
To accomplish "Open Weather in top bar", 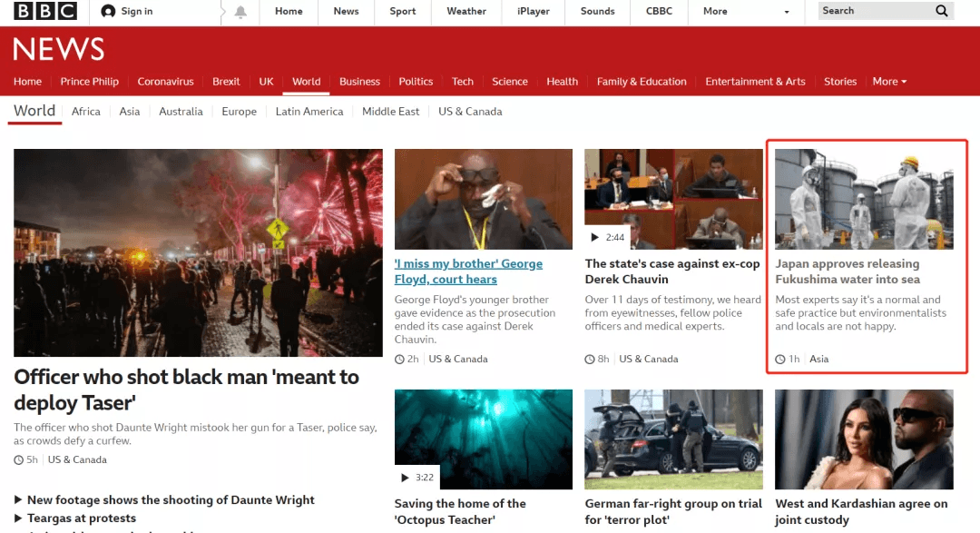I will coord(466,11).
